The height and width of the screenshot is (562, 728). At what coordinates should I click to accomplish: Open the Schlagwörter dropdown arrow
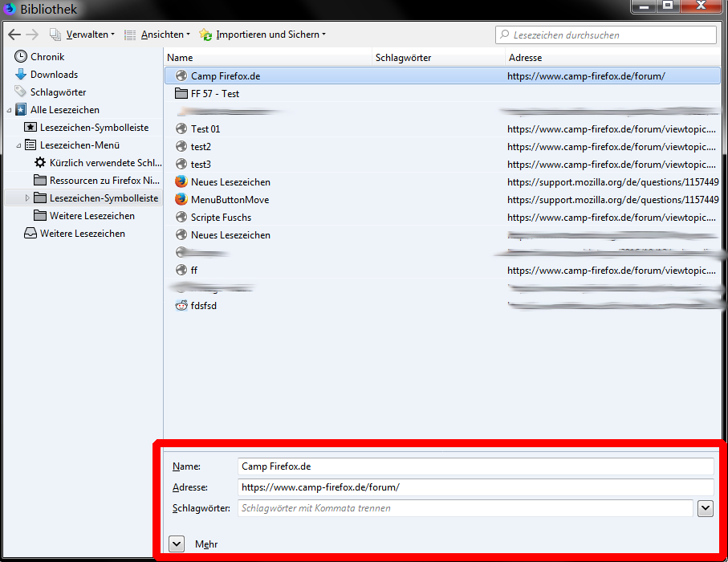[706, 508]
